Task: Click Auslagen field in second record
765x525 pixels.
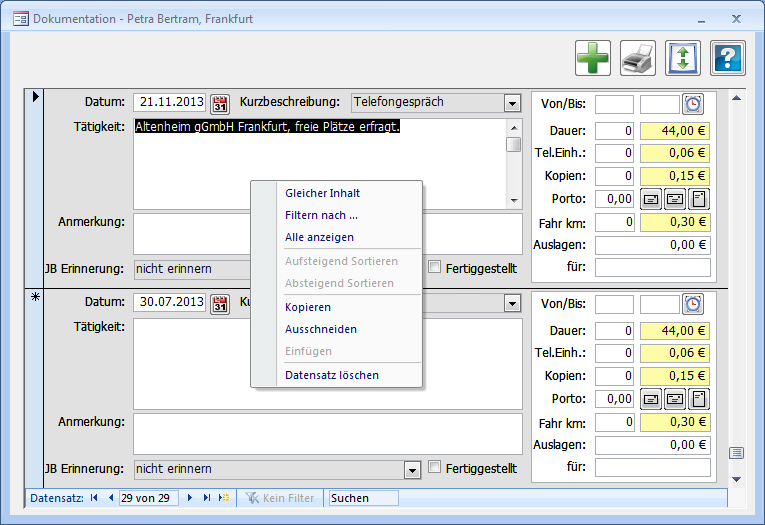Action: (x=653, y=445)
